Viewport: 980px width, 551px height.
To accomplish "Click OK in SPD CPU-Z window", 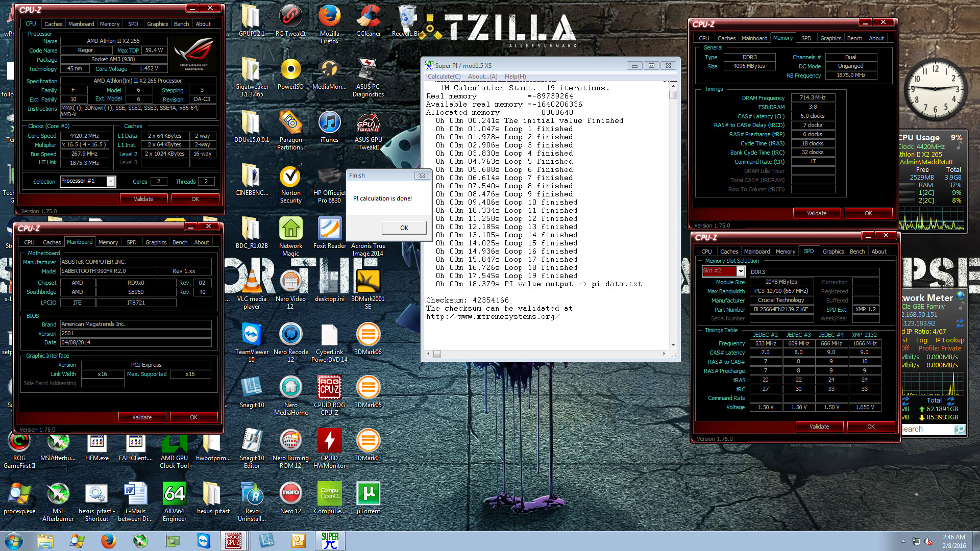I will (x=870, y=427).
